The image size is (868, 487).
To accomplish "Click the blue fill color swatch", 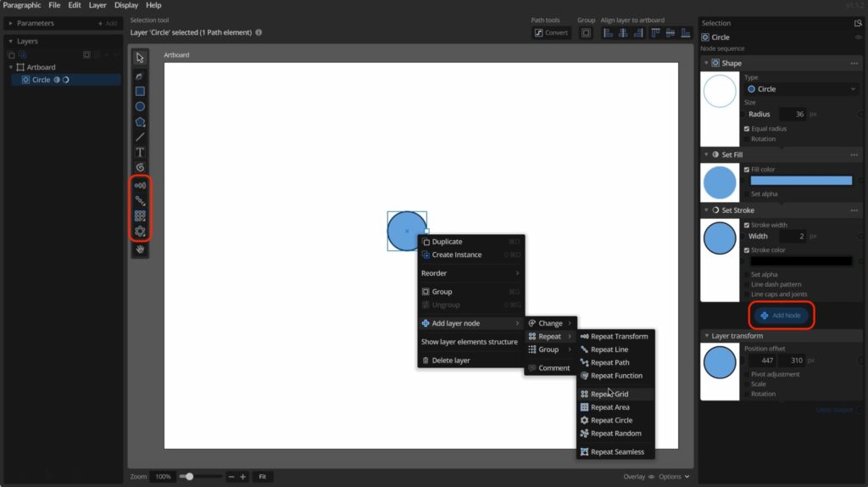I will coord(801,181).
